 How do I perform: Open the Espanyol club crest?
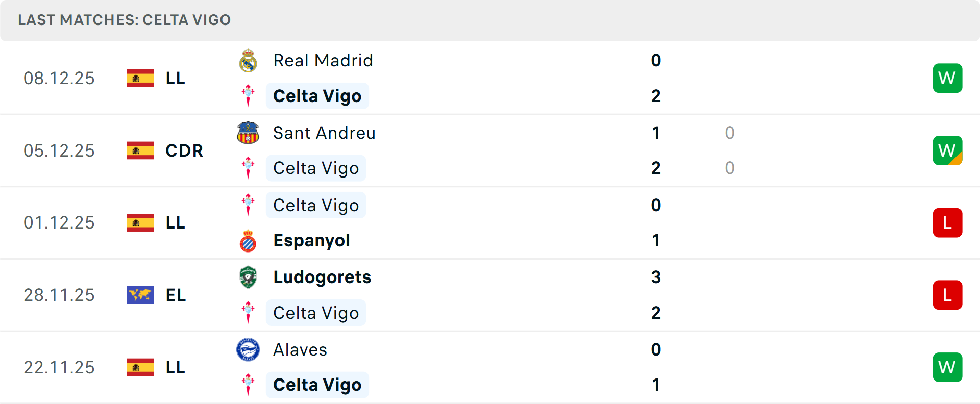pyautogui.click(x=248, y=240)
